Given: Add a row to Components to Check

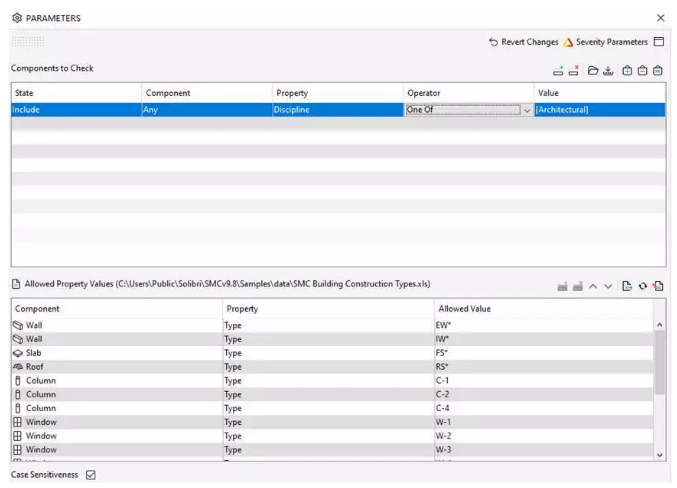Looking at the screenshot, I should point(558,70).
